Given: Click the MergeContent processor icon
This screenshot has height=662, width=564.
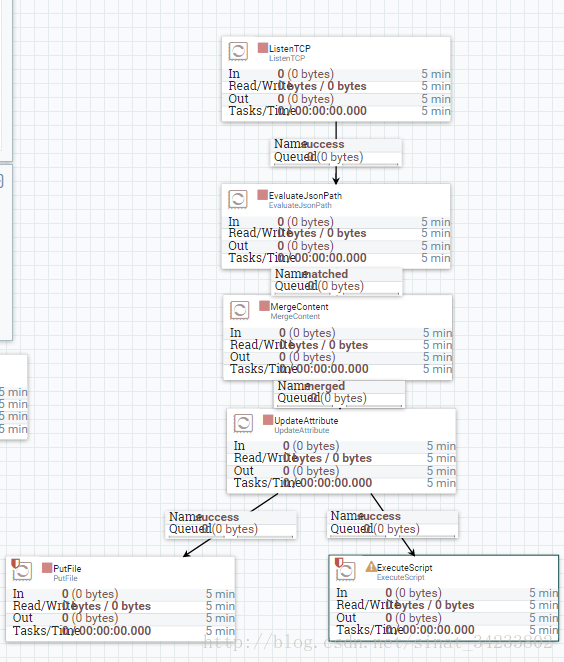Looking at the screenshot, I should click(x=239, y=310).
